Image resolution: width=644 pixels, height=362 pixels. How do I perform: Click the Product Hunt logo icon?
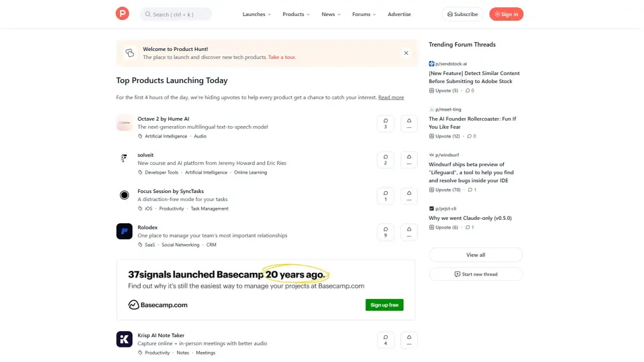(x=122, y=13)
